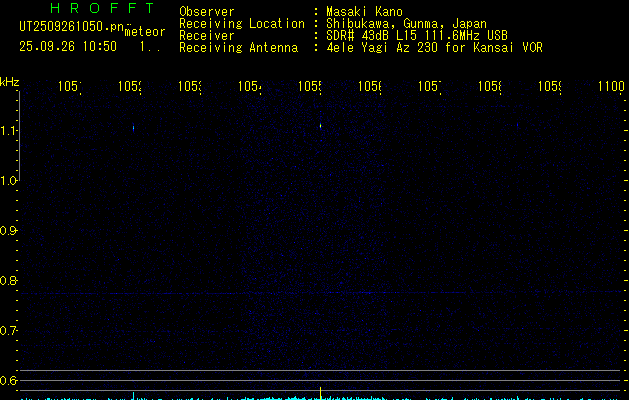
Task: Click the 1.0 kHz frequency axis label
Action: point(8,181)
